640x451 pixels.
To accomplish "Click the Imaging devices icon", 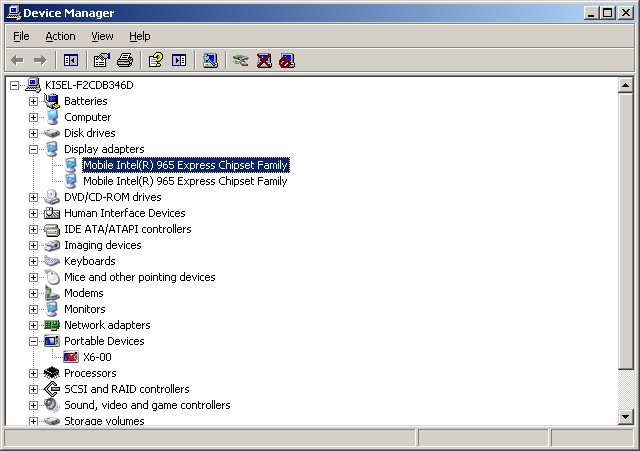I will click(x=52, y=245).
